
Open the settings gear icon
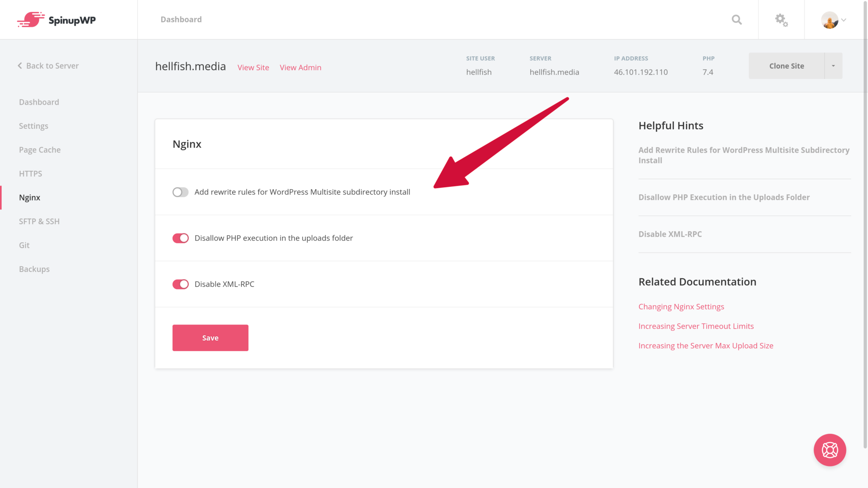[781, 19]
